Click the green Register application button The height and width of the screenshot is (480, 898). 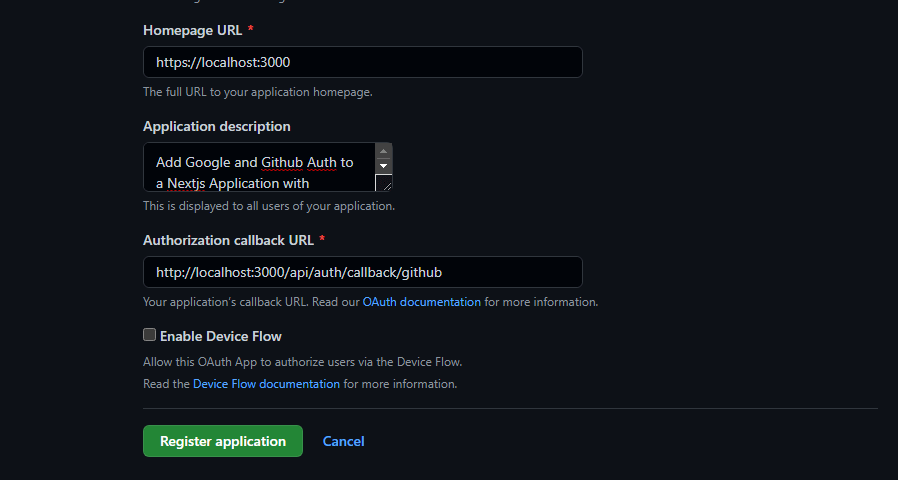click(223, 441)
